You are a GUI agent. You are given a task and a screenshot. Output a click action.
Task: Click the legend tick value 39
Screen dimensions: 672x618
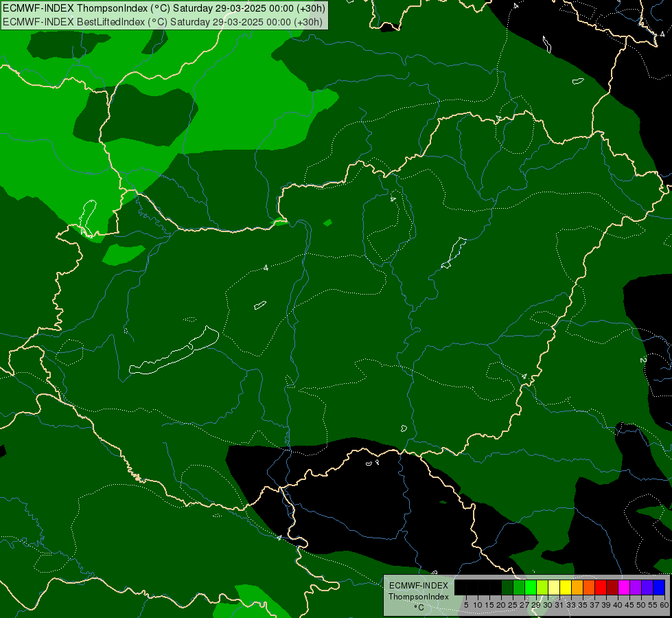coord(606,605)
